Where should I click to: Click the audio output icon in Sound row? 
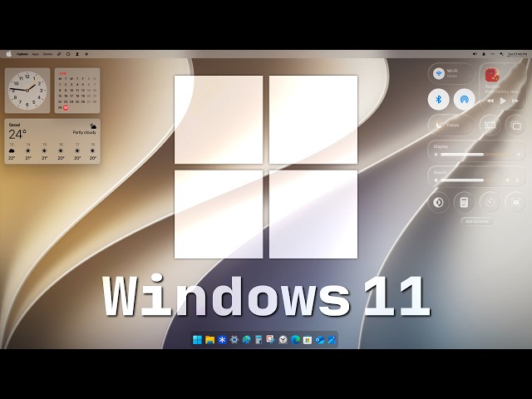click(517, 180)
